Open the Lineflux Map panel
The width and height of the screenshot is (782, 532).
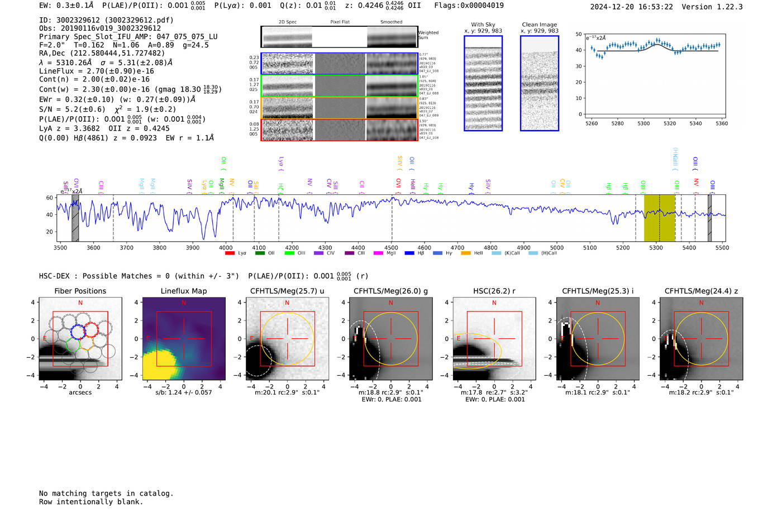184,338
